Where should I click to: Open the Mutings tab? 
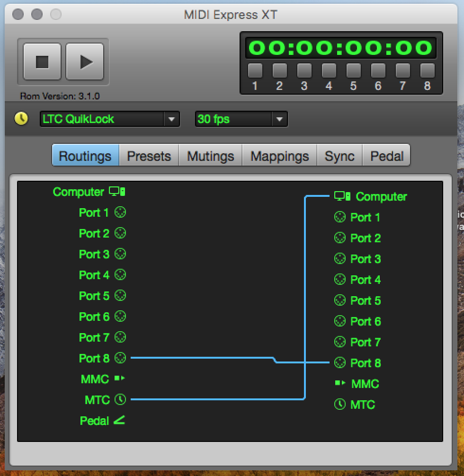pos(211,155)
